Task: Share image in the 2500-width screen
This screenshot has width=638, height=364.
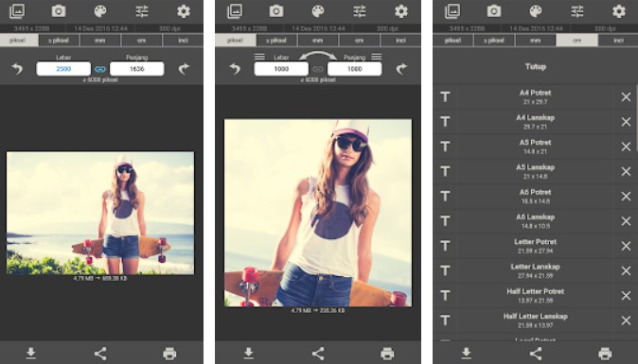Action: click(x=100, y=353)
